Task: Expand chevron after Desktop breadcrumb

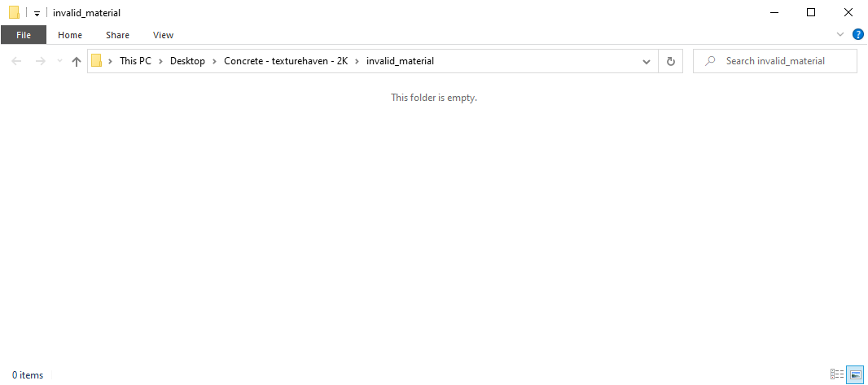Action: (x=214, y=61)
